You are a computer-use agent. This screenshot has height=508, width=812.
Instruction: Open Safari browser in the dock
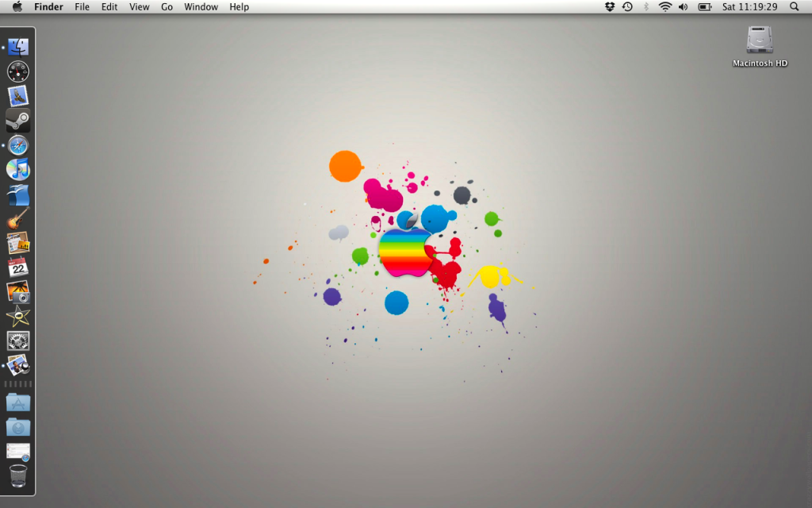18,146
